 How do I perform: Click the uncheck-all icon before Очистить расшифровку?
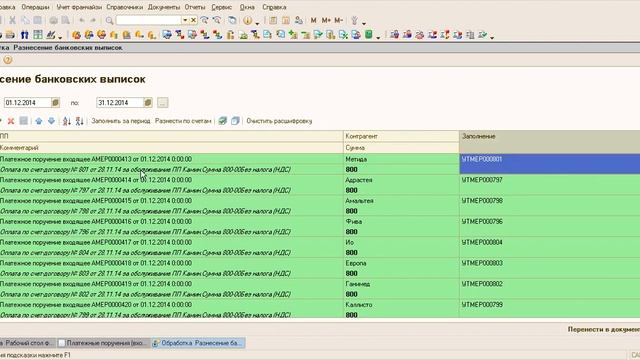tap(235, 121)
